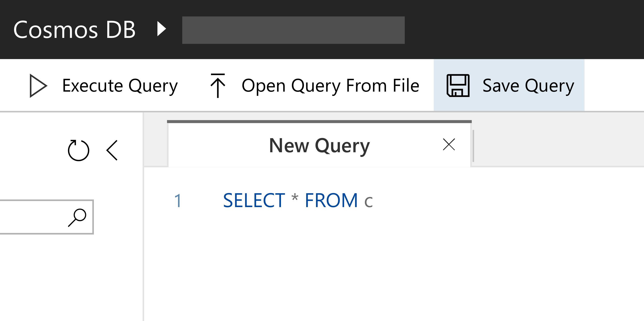
Task: Focus the sidebar search input box
Action: 33,217
